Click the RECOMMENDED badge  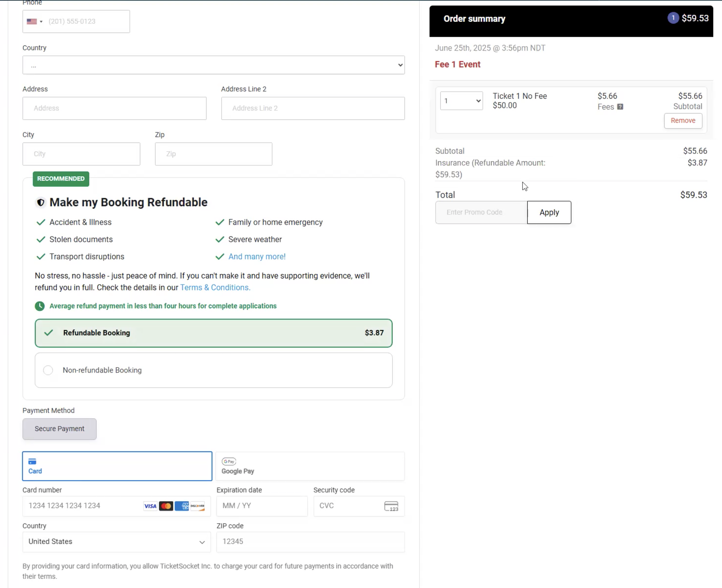pos(61,179)
